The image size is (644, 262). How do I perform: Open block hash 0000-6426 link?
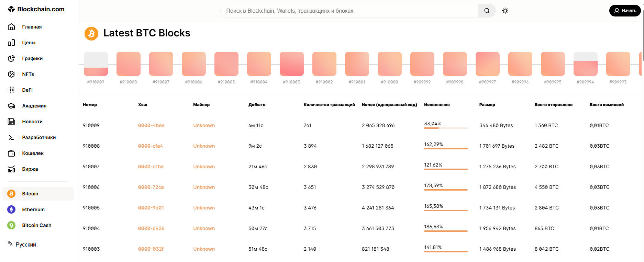click(151, 228)
